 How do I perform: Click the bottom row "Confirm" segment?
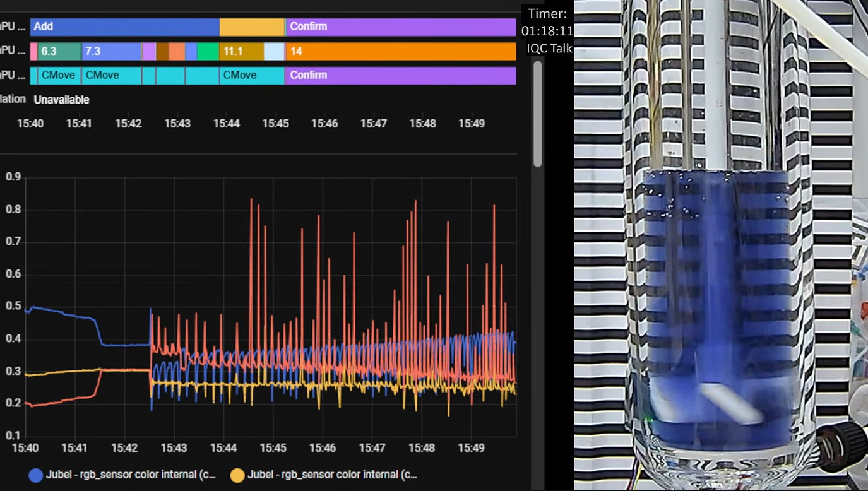[x=401, y=75]
